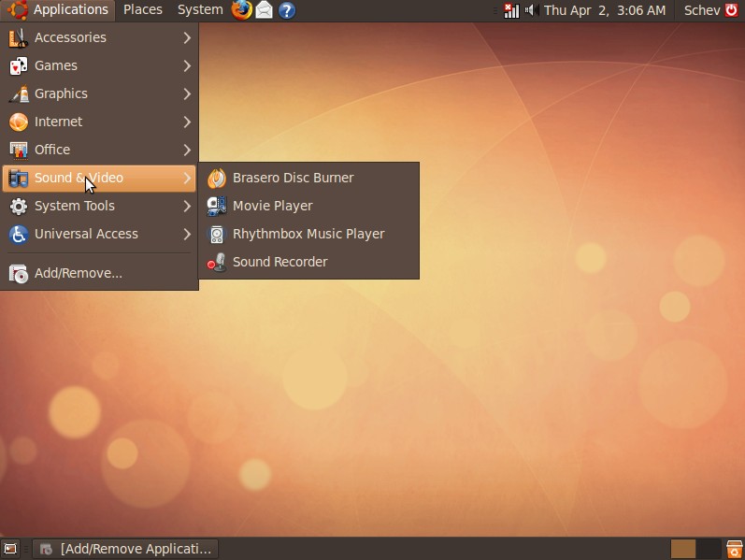
Task: Click the Accessories category icon
Action: [19, 38]
